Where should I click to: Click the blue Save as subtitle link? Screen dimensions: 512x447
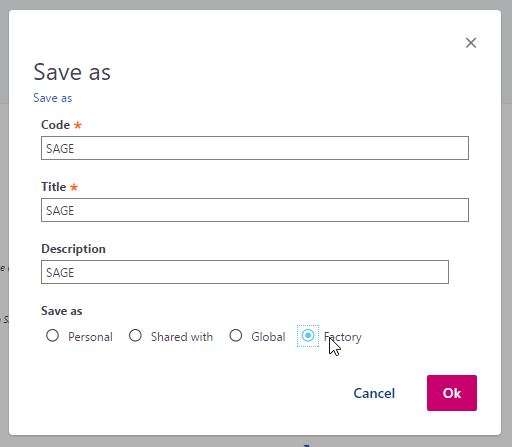coord(53,98)
